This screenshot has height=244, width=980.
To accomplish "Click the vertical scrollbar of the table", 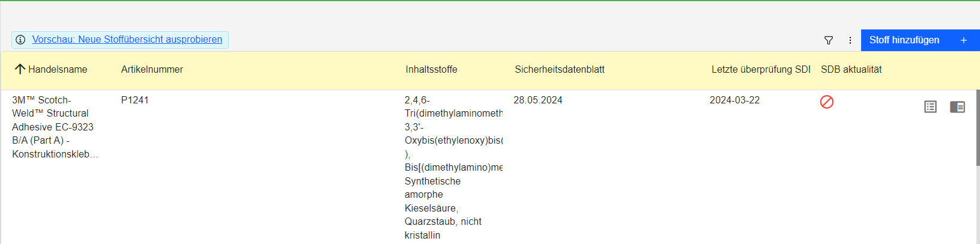I will pyautogui.click(x=978, y=127).
